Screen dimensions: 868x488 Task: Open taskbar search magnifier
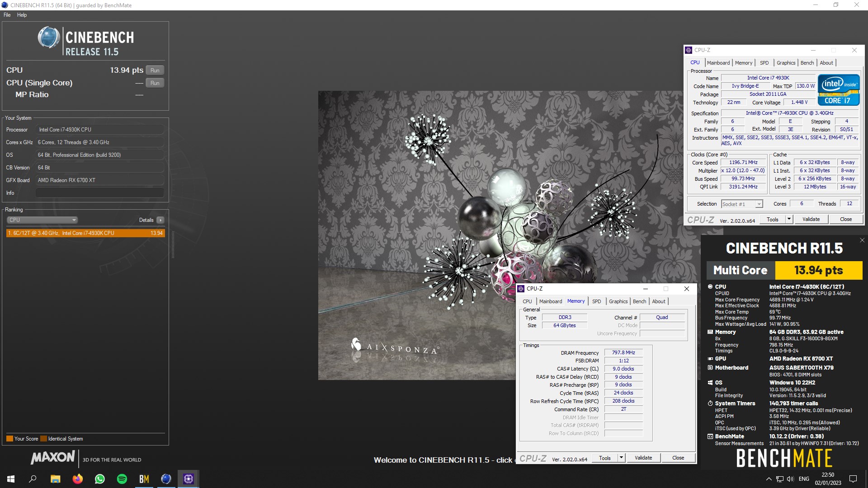(33, 479)
